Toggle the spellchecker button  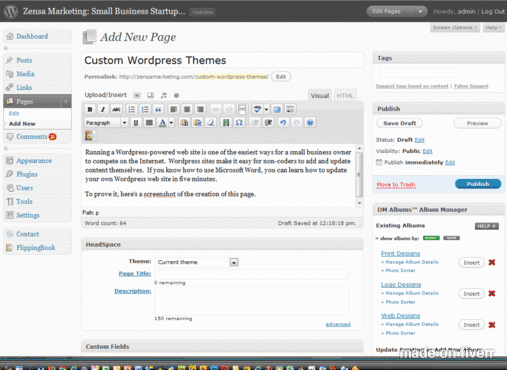(x=257, y=109)
